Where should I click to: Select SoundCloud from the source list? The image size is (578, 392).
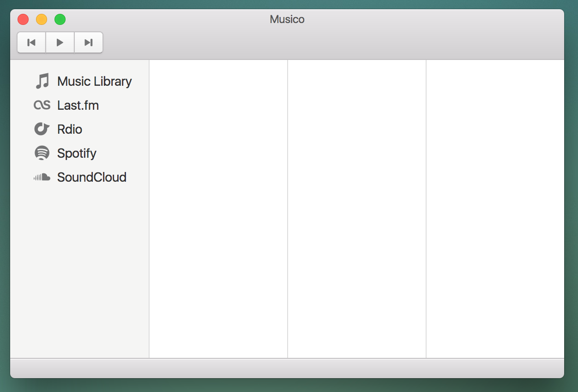click(x=91, y=177)
